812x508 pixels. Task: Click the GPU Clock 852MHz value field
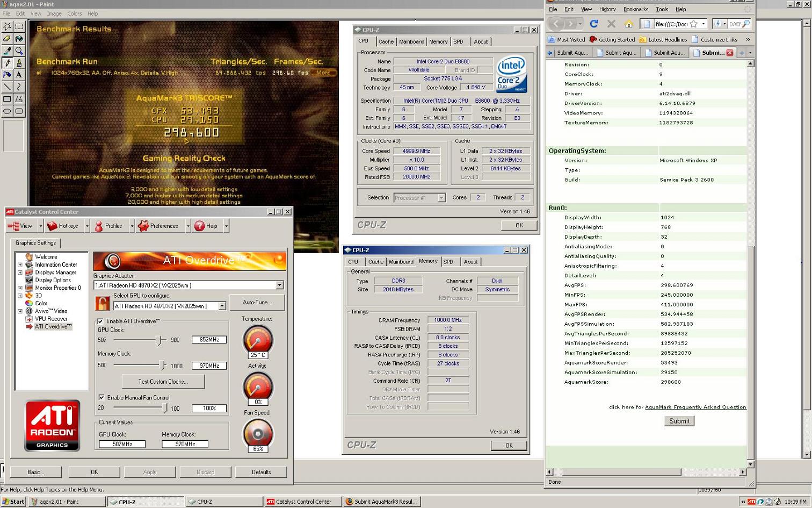(209, 340)
